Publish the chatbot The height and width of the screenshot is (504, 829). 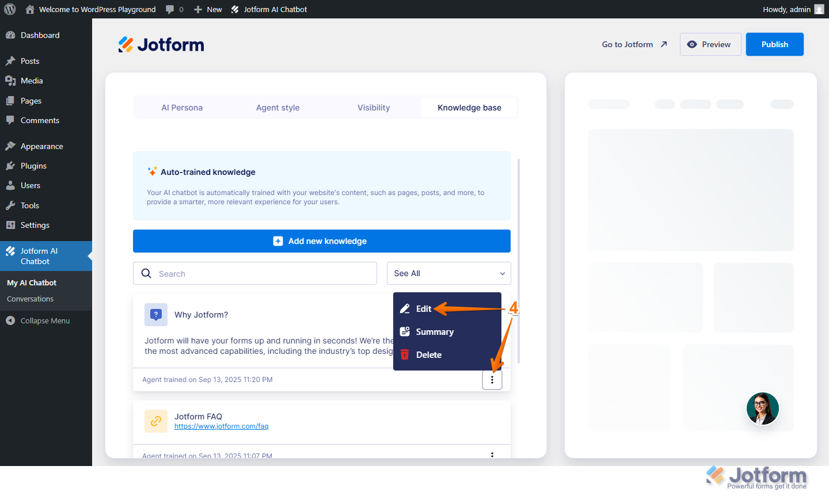(x=775, y=44)
